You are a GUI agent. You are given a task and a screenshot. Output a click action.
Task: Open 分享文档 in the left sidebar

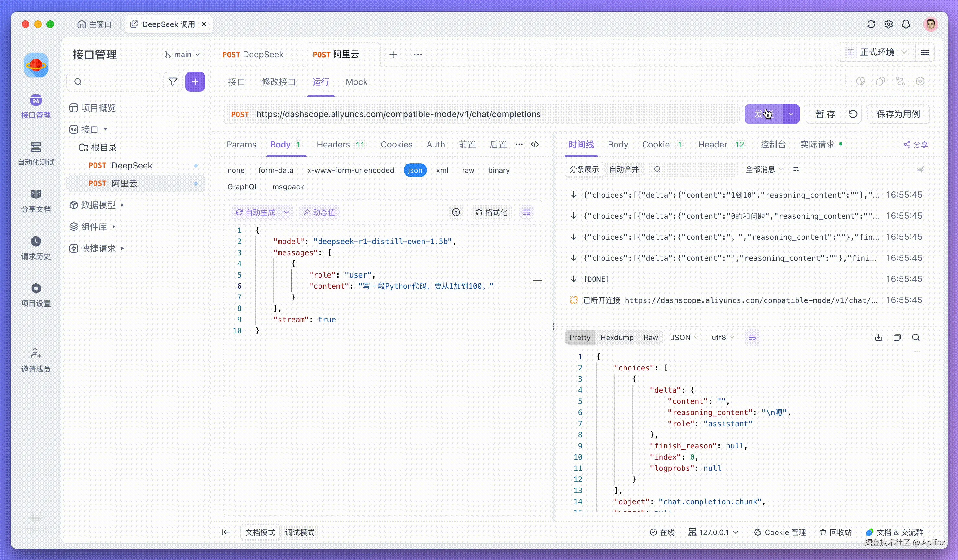[36, 201]
